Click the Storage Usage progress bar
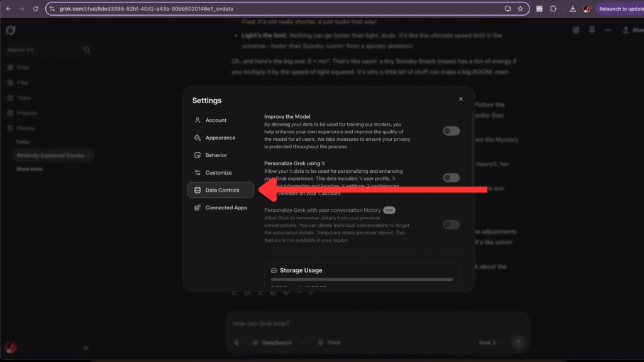Viewport: 644px width, 362px height. (x=362, y=280)
